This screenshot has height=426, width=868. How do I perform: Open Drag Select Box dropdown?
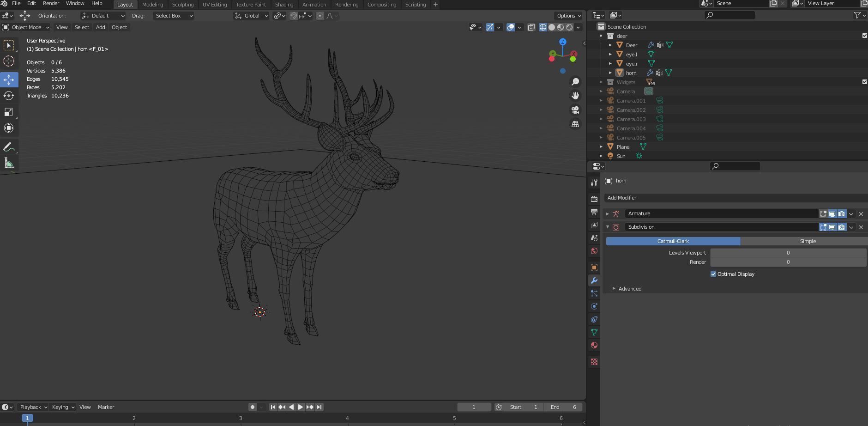coord(173,16)
